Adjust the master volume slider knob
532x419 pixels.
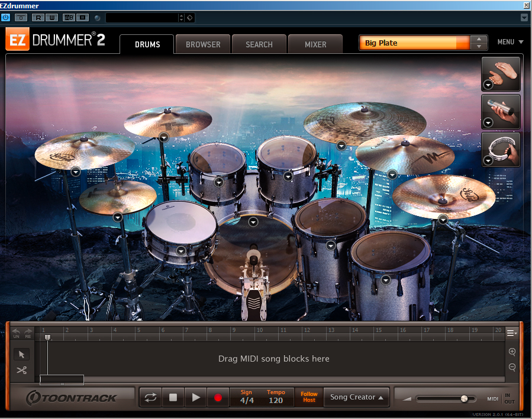[464, 399]
